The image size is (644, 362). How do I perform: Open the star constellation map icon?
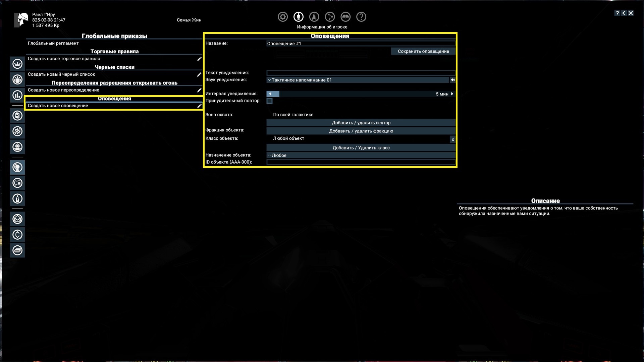coord(330,17)
